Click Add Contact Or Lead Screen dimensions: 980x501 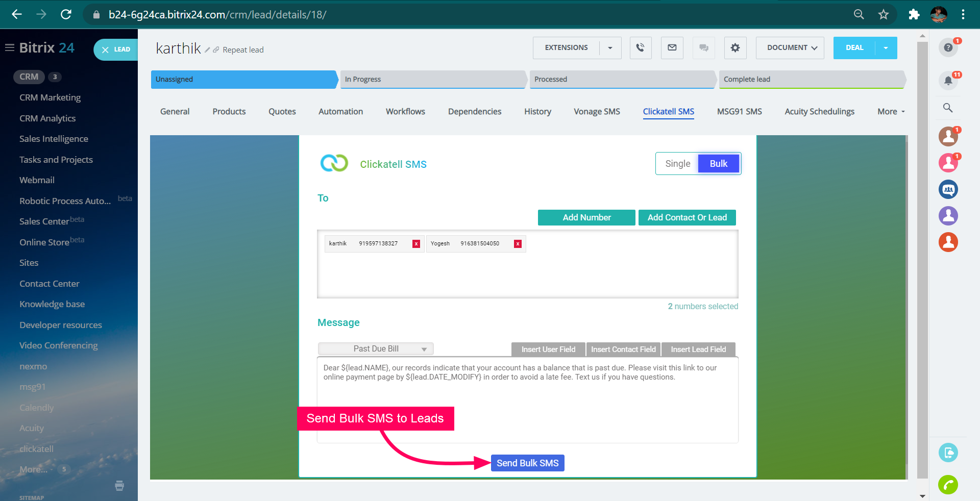(x=687, y=217)
